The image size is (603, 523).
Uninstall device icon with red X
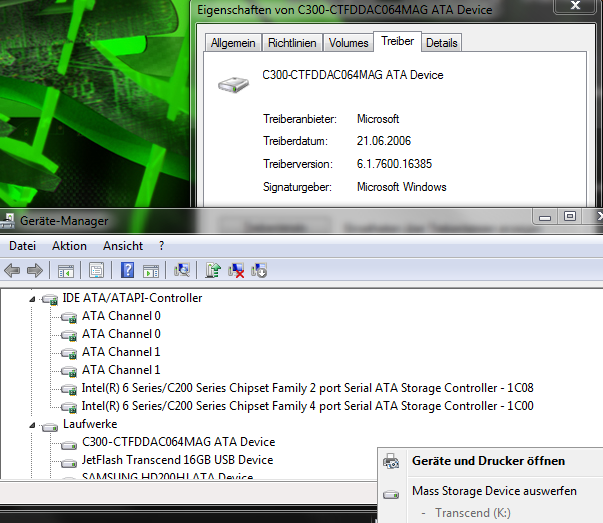(236, 270)
